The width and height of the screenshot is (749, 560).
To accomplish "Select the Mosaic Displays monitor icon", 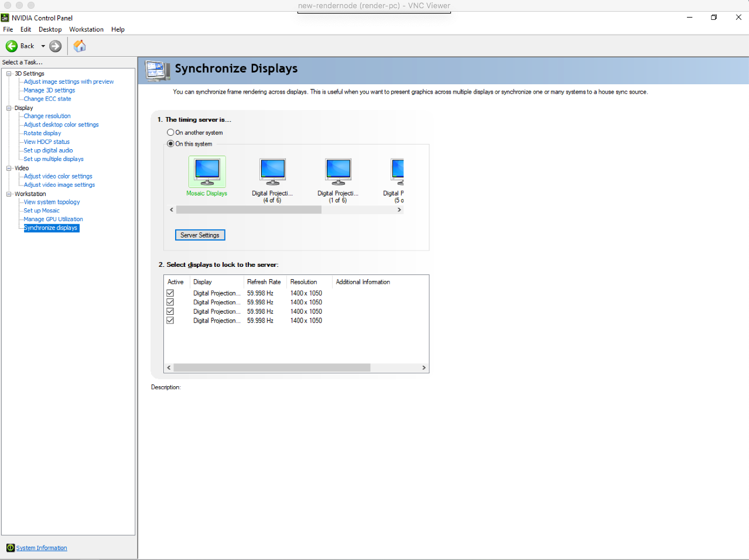I will [x=207, y=171].
